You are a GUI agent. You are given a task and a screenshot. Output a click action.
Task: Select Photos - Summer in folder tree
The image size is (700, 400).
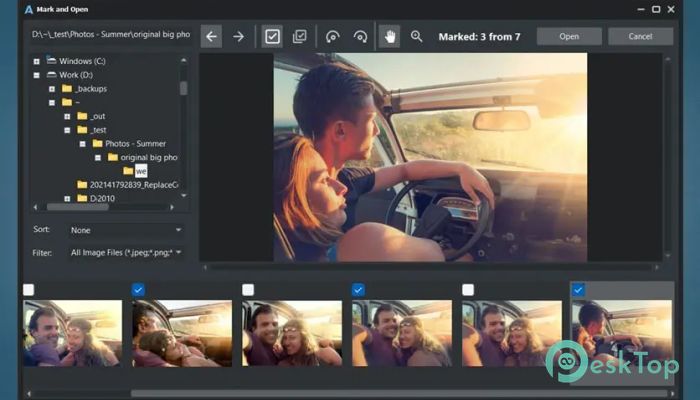(x=135, y=144)
